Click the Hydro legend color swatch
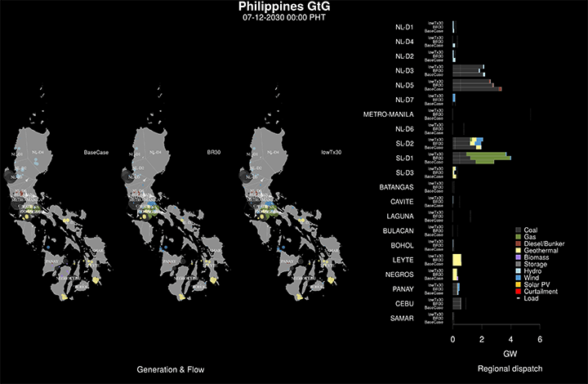Image resolution: width=588 pixels, height=384 pixels. point(518,270)
